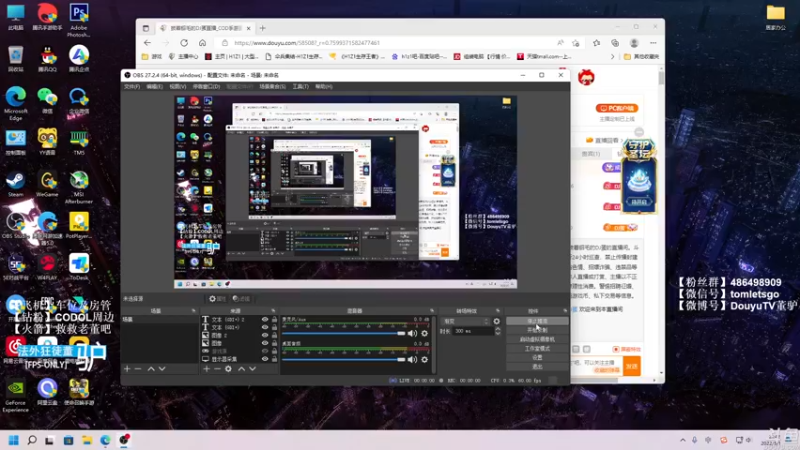
Task: Go to Edge home page icon
Action: pyautogui.click(x=203, y=43)
